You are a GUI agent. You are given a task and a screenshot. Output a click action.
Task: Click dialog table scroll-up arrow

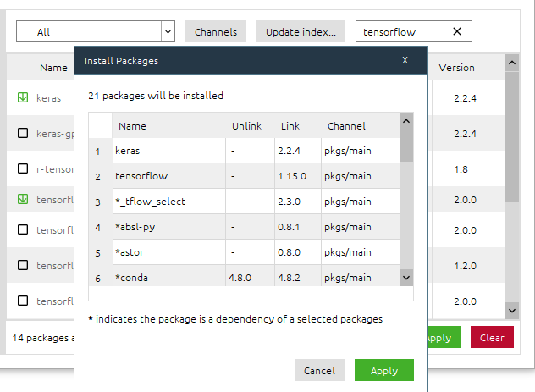406,121
